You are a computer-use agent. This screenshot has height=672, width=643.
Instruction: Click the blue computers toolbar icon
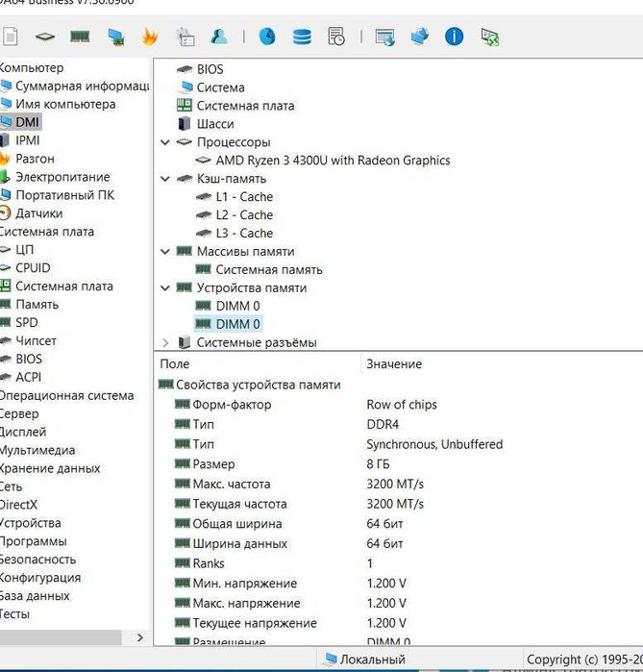pyautogui.click(x=419, y=37)
